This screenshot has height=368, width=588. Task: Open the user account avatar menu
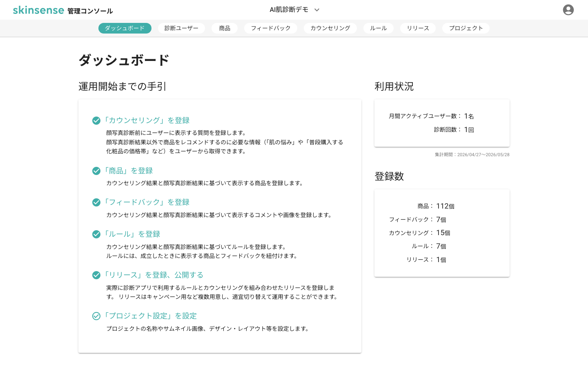pyautogui.click(x=568, y=10)
